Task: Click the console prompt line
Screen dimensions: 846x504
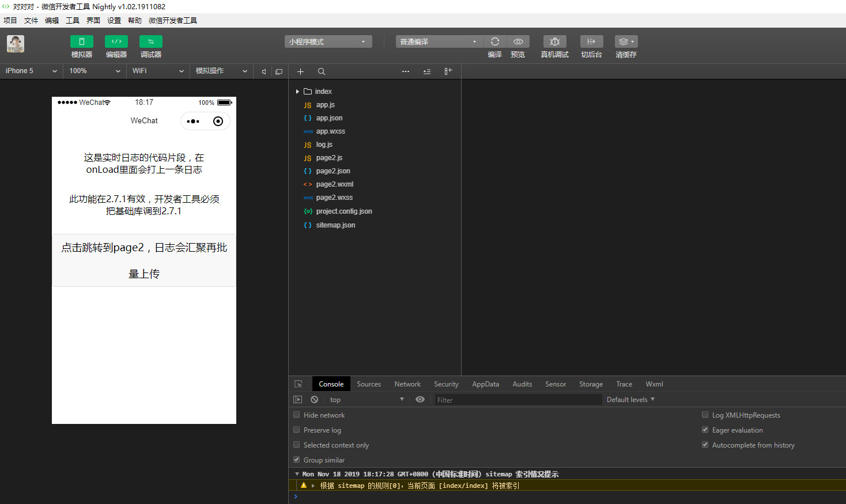Action: click(x=567, y=497)
